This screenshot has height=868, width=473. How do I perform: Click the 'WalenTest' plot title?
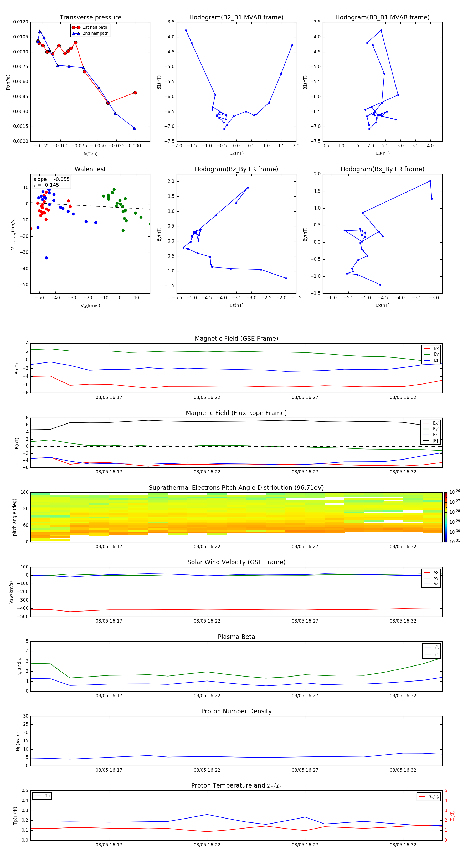(x=90, y=169)
